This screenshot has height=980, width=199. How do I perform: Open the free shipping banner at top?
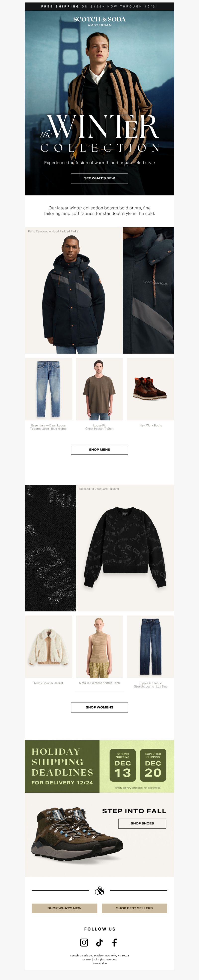pyautogui.click(x=99, y=6)
